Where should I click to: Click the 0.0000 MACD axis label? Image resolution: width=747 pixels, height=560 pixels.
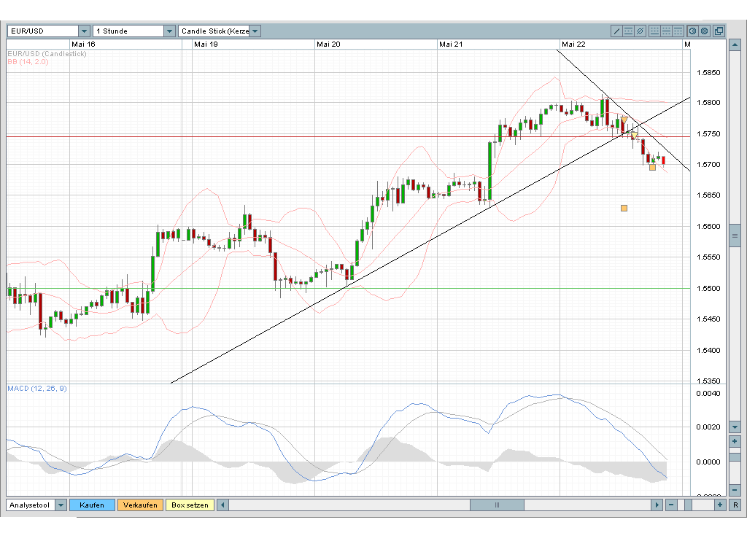[x=708, y=462]
